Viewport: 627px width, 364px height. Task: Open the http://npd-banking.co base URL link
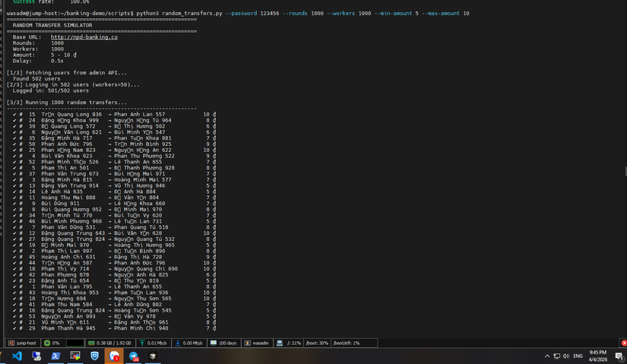tap(84, 36)
